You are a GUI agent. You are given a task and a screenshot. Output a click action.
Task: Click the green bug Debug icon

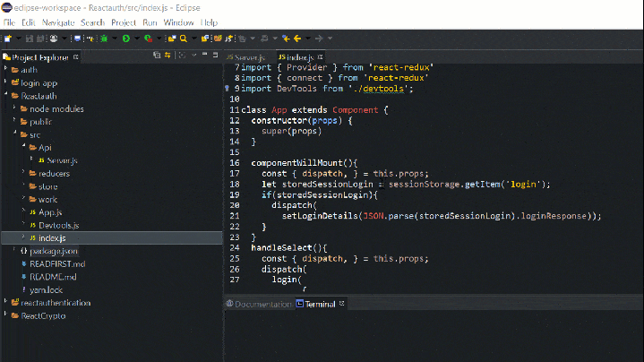click(x=104, y=39)
